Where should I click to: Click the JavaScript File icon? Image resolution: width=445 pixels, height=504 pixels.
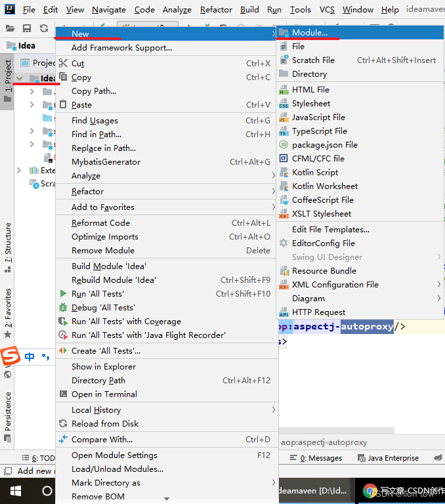click(x=284, y=117)
